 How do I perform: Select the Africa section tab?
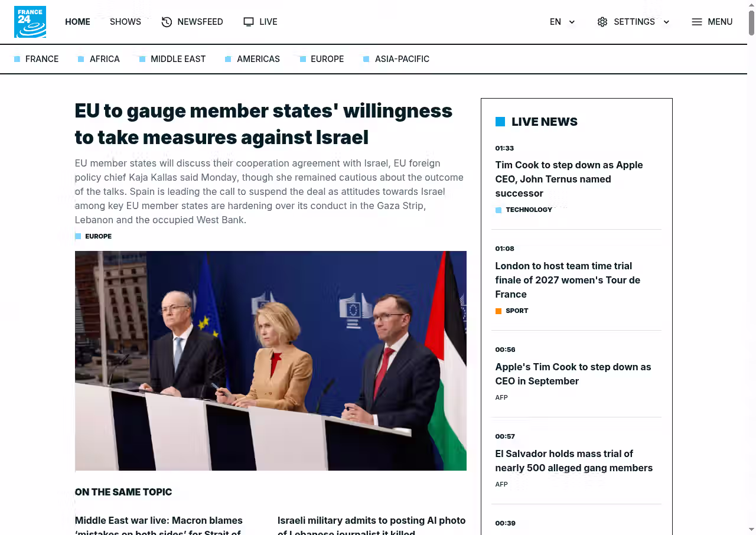pyautogui.click(x=105, y=59)
